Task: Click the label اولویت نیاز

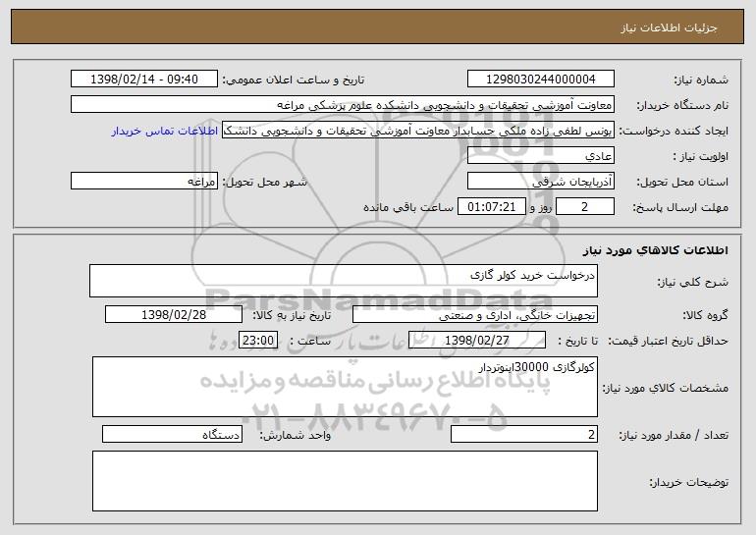Action: [x=701, y=157]
